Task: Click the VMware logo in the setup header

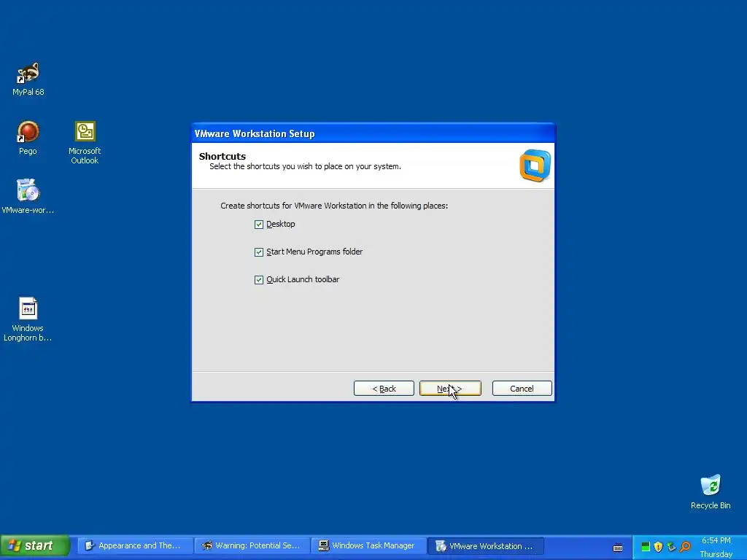Action: click(x=535, y=166)
